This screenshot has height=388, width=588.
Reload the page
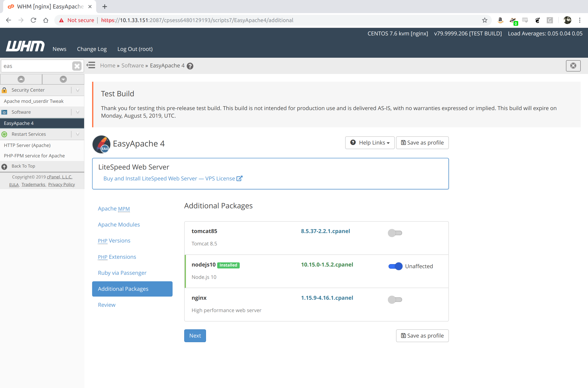pos(33,20)
